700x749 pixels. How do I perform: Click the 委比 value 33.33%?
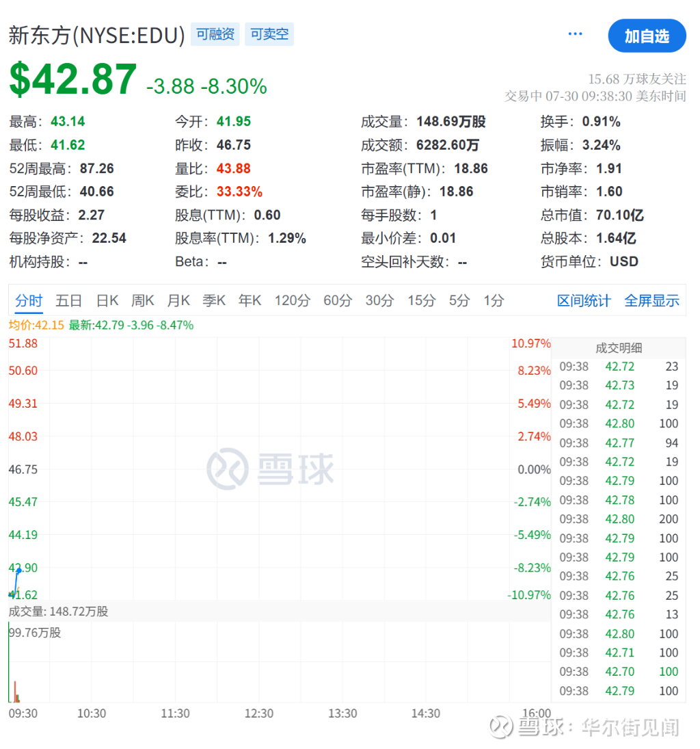[239, 192]
